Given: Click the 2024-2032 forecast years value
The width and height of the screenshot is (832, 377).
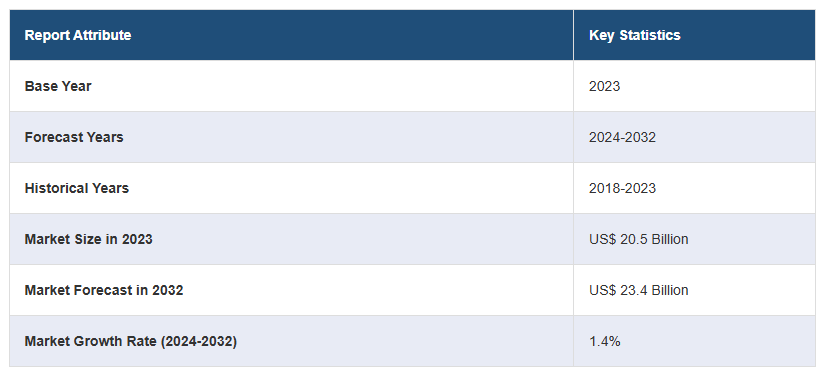Looking at the screenshot, I should tap(622, 137).
